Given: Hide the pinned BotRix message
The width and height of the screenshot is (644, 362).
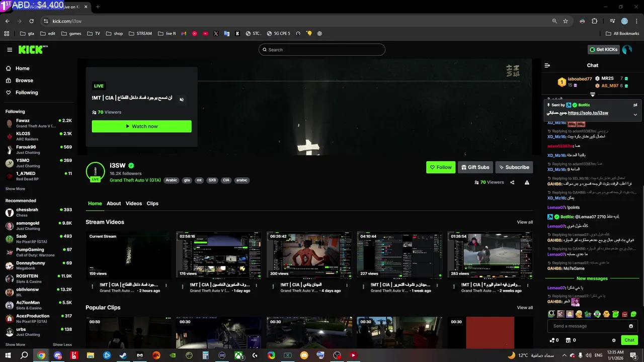Looking at the screenshot, I should 635,105.
